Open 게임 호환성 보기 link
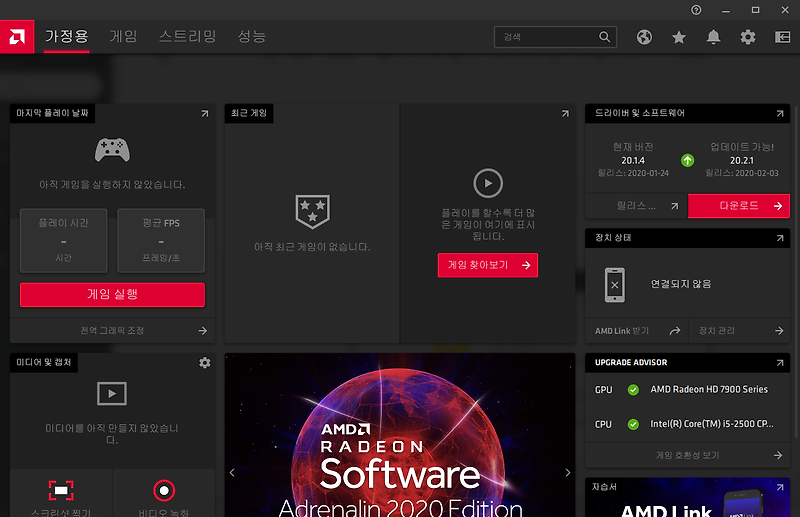 point(687,455)
